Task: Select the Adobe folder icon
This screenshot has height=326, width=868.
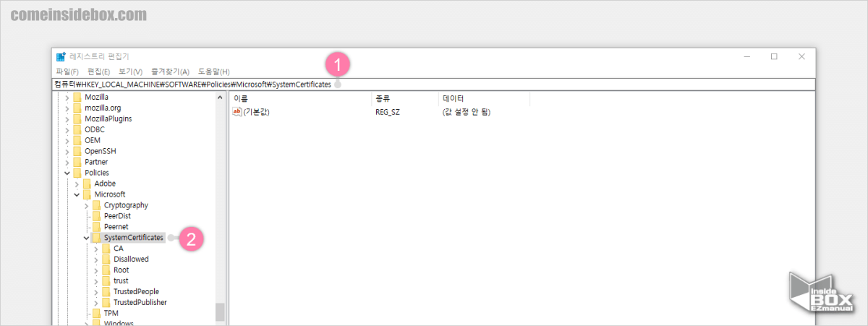Action: tap(87, 184)
